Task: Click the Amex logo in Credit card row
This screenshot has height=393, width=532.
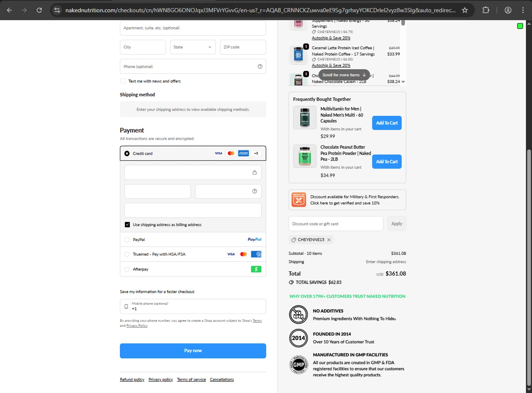Action: (243, 153)
